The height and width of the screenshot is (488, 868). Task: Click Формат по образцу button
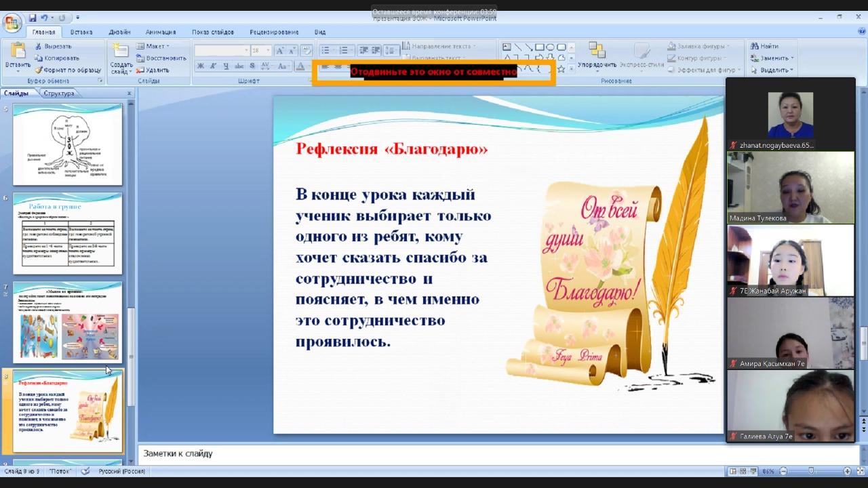pos(68,70)
